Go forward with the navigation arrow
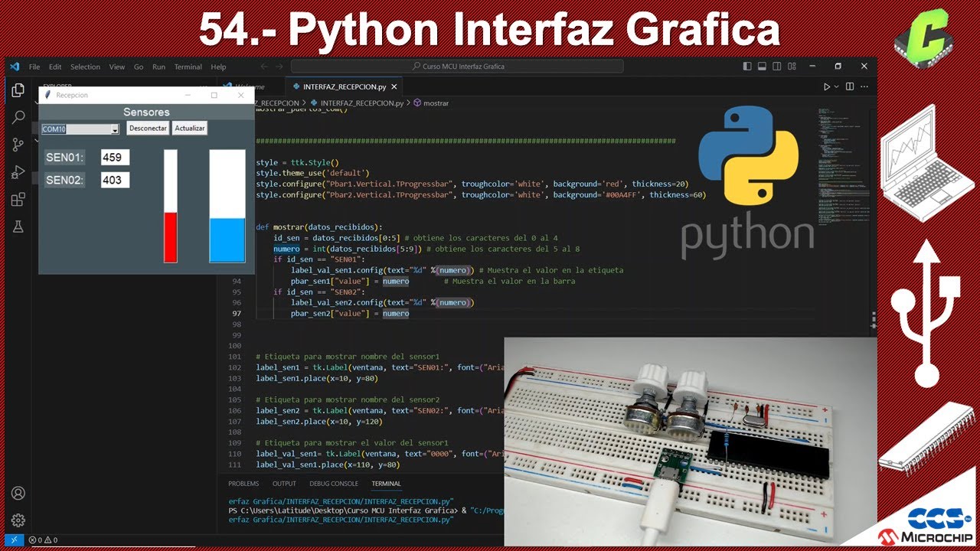The image size is (980, 551). click(280, 67)
